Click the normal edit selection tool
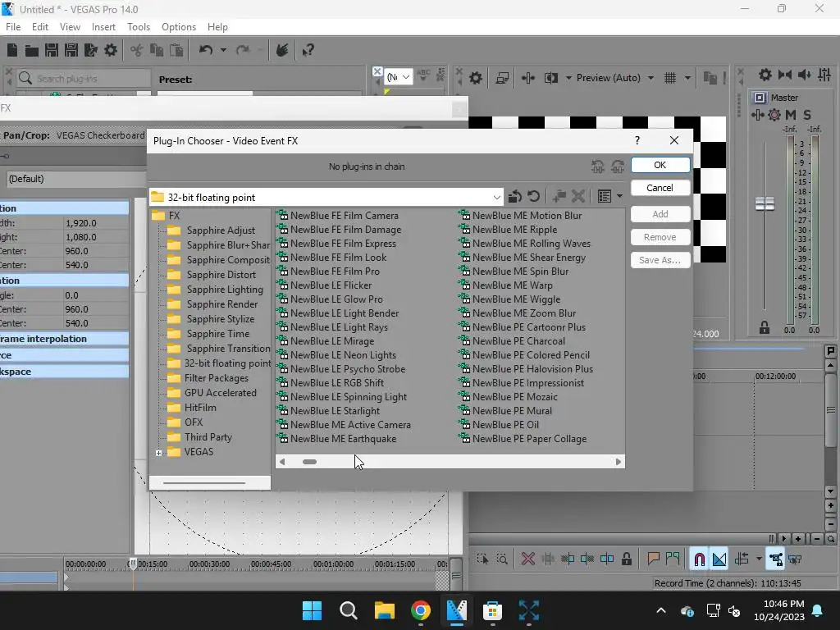The image size is (840, 630). click(x=482, y=559)
